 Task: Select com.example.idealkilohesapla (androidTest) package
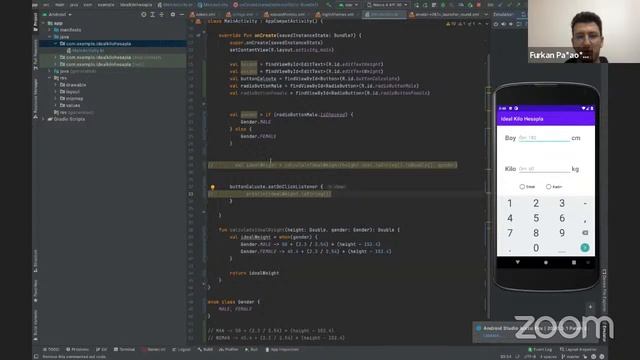110,58
